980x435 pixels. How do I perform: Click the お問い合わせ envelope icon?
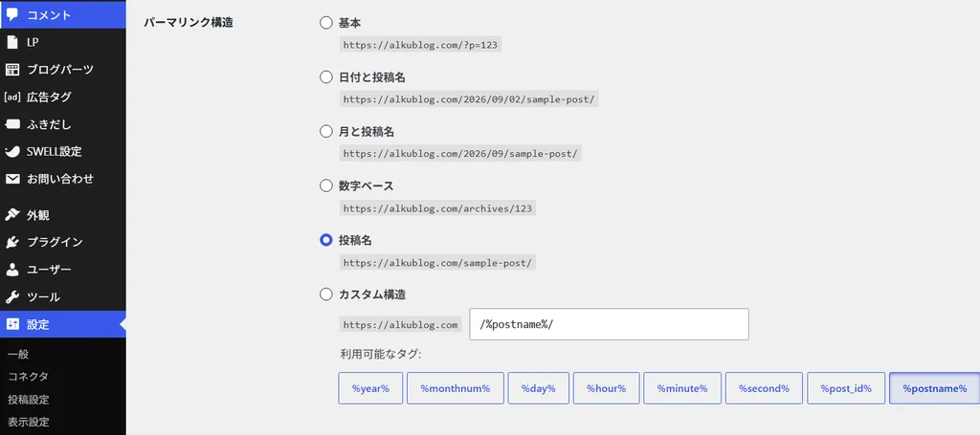[x=12, y=179]
